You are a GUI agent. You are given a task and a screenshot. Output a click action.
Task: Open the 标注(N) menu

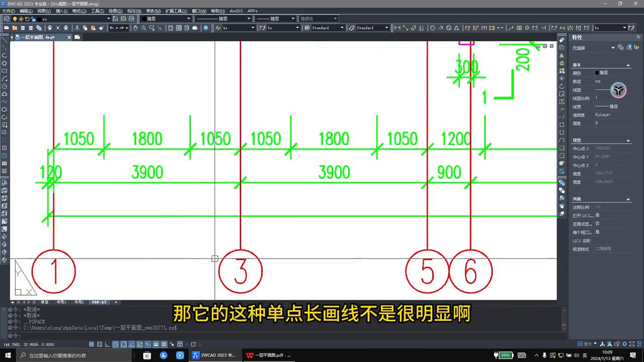[134, 11]
